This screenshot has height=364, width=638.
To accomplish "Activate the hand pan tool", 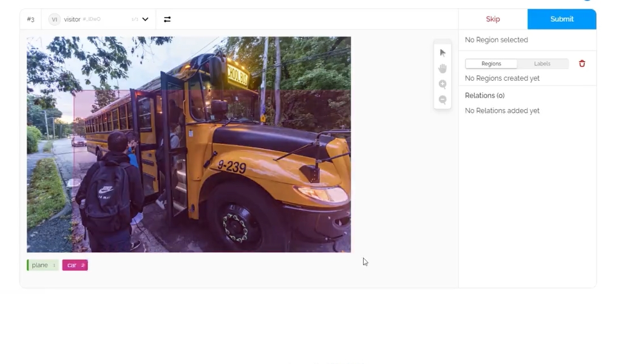I will tap(443, 69).
